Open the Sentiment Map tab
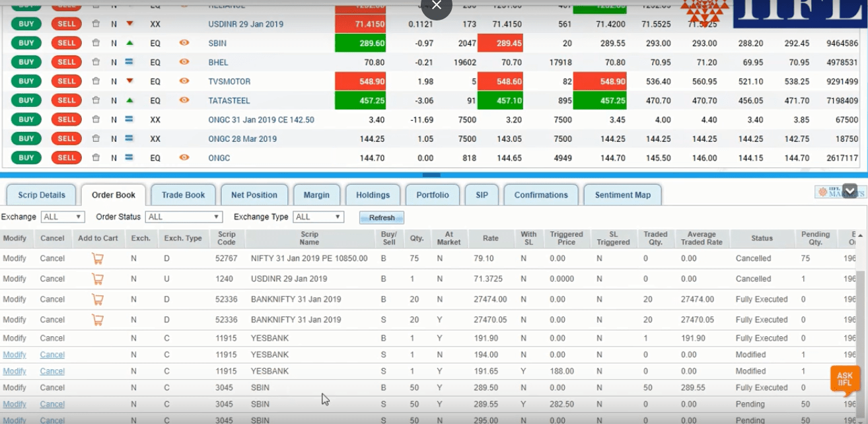 pos(623,195)
